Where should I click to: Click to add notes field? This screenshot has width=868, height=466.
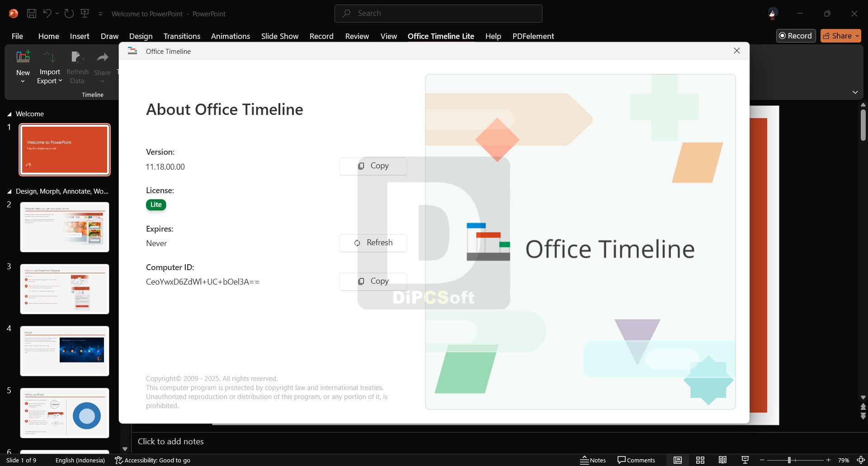coord(170,442)
